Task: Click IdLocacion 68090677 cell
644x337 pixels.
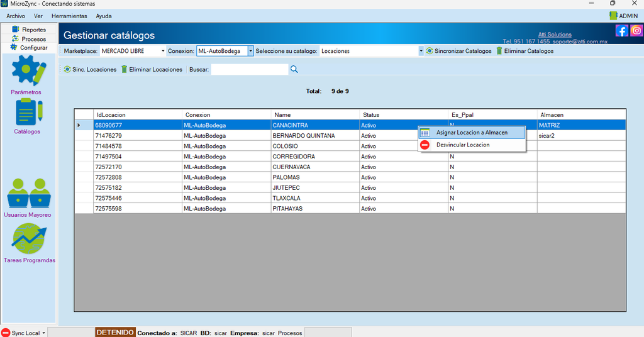Action: tap(138, 125)
